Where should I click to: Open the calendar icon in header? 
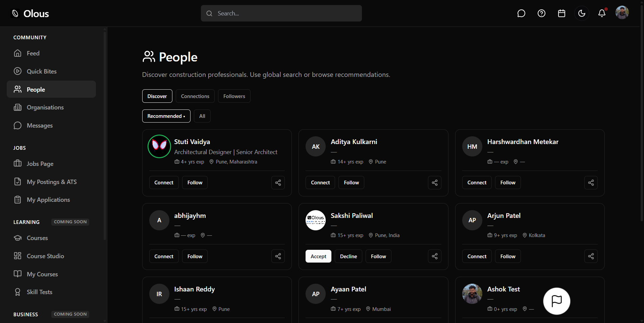(x=561, y=13)
